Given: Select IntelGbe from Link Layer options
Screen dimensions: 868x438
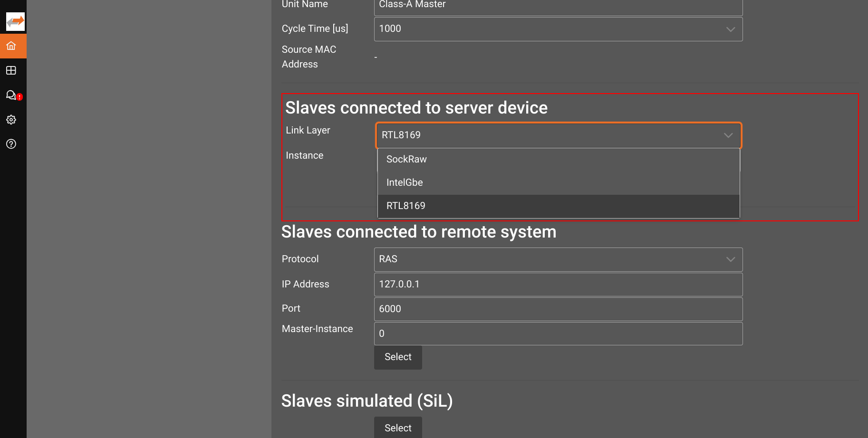Looking at the screenshot, I should click(x=405, y=182).
